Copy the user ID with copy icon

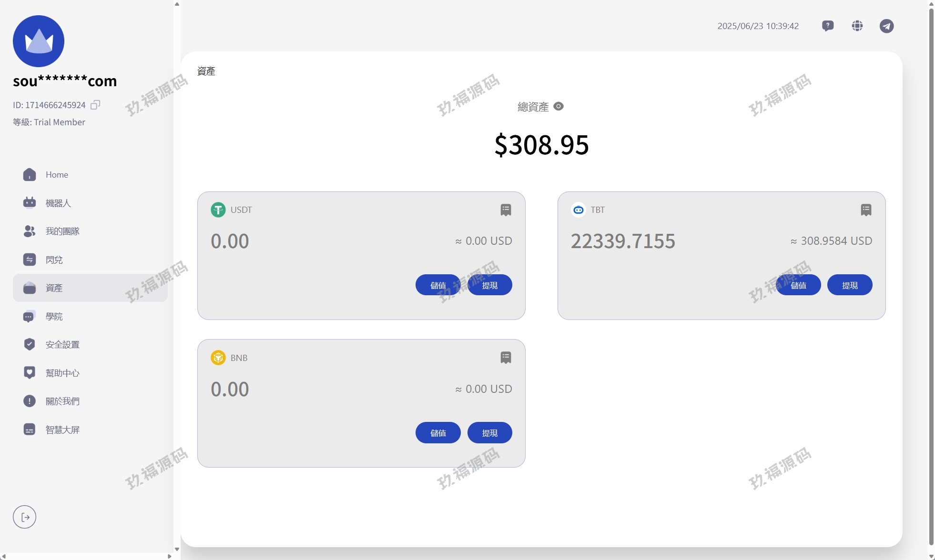pos(95,105)
